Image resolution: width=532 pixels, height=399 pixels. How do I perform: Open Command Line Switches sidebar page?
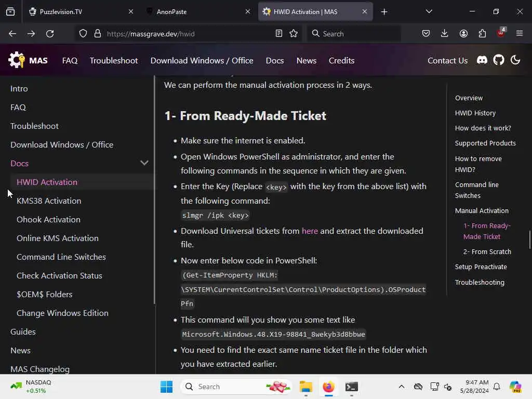click(x=61, y=257)
